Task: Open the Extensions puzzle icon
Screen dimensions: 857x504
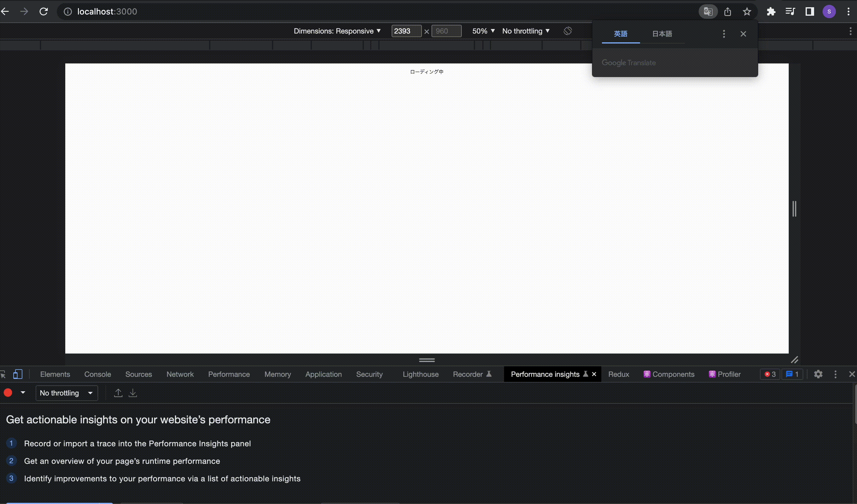Action: click(771, 11)
